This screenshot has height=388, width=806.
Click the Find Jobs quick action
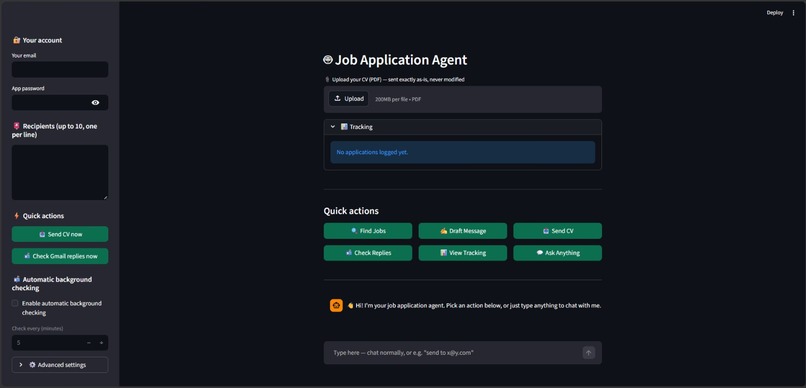coord(368,231)
